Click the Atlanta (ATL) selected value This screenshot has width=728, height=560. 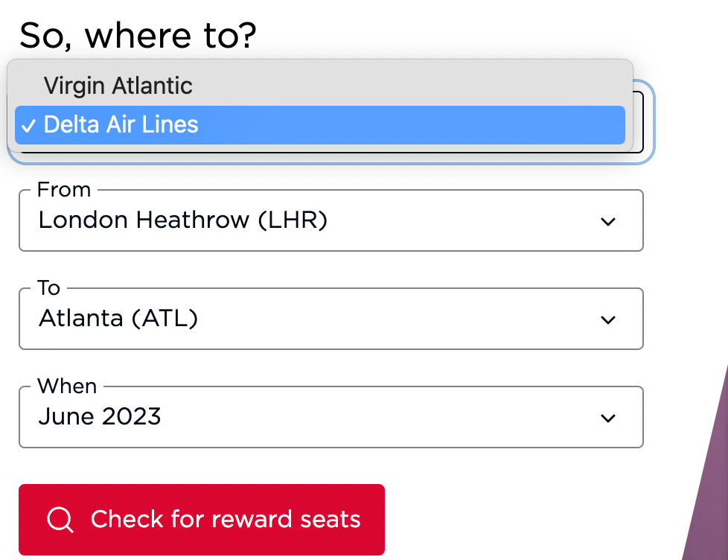pyautogui.click(x=118, y=318)
